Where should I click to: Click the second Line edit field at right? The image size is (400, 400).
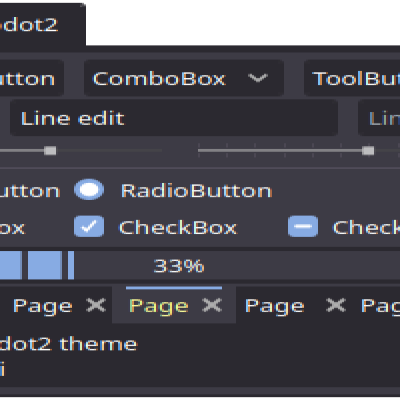coord(379,118)
